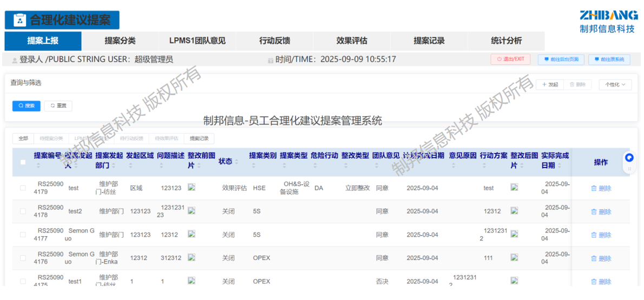The image size is (644, 300).
Task: Open before-rectification image thumbnail for RS250904179
Action: pyautogui.click(x=191, y=188)
